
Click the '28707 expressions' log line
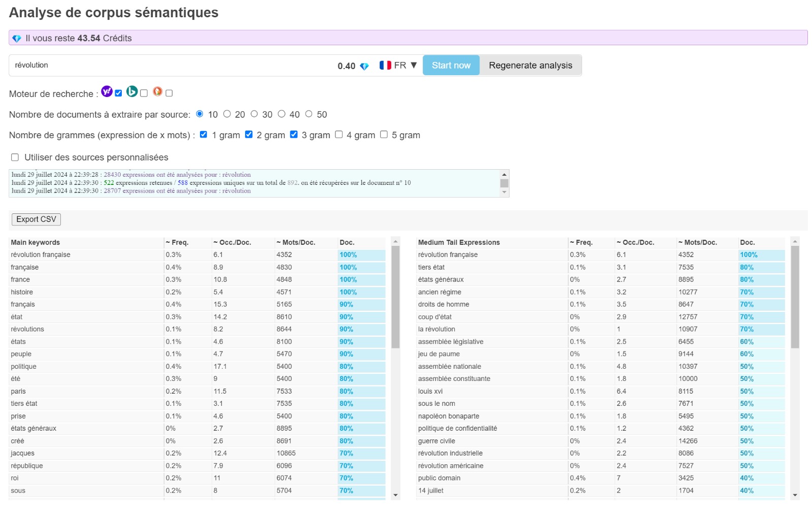(131, 191)
